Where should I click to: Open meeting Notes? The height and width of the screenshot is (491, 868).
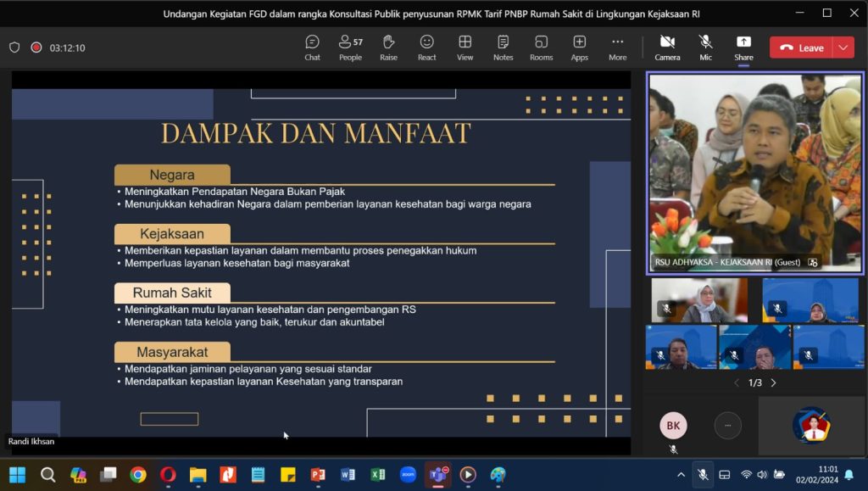[503, 47]
